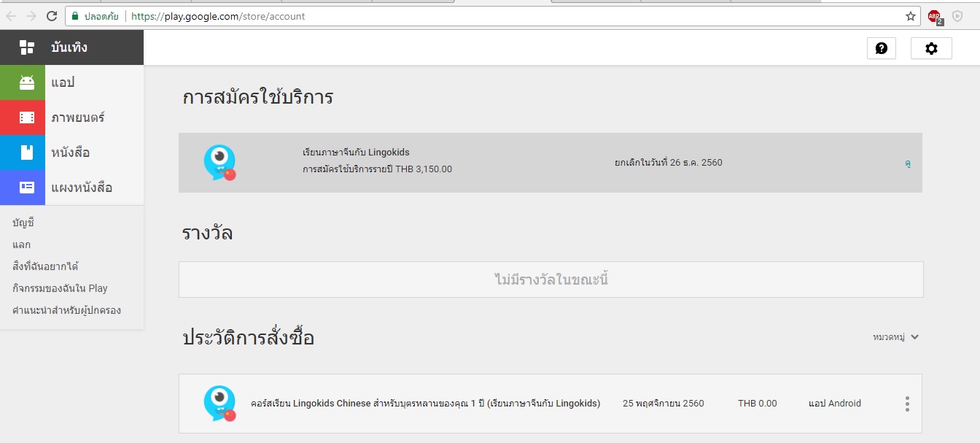Viewport: 980px width, 443px height.
Task: Click Lingokids app icon in order history
Action: coord(219,404)
